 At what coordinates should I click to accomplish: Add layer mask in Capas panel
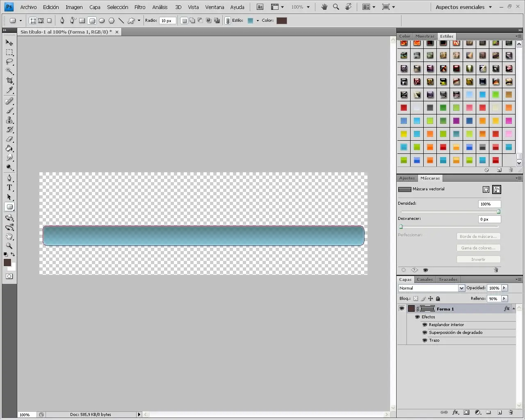point(466,412)
